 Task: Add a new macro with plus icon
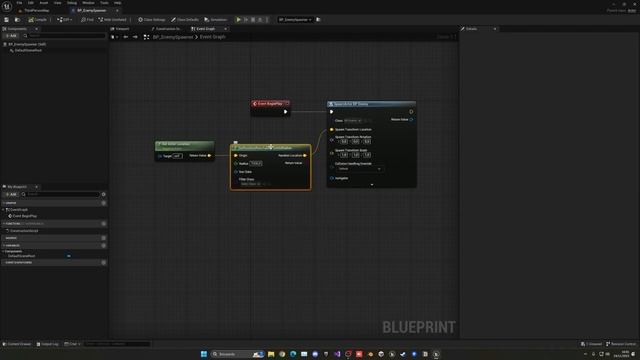click(104, 238)
